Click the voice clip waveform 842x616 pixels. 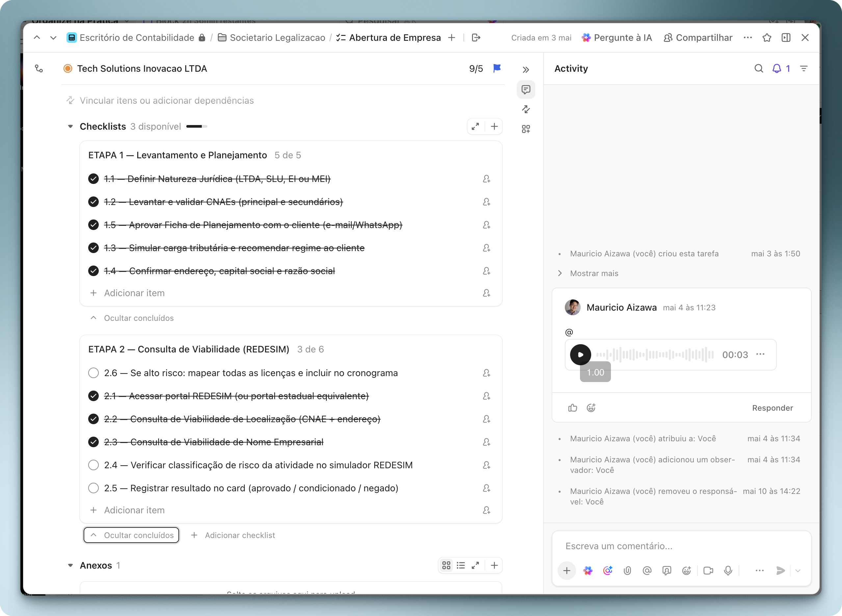click(655, 355)
